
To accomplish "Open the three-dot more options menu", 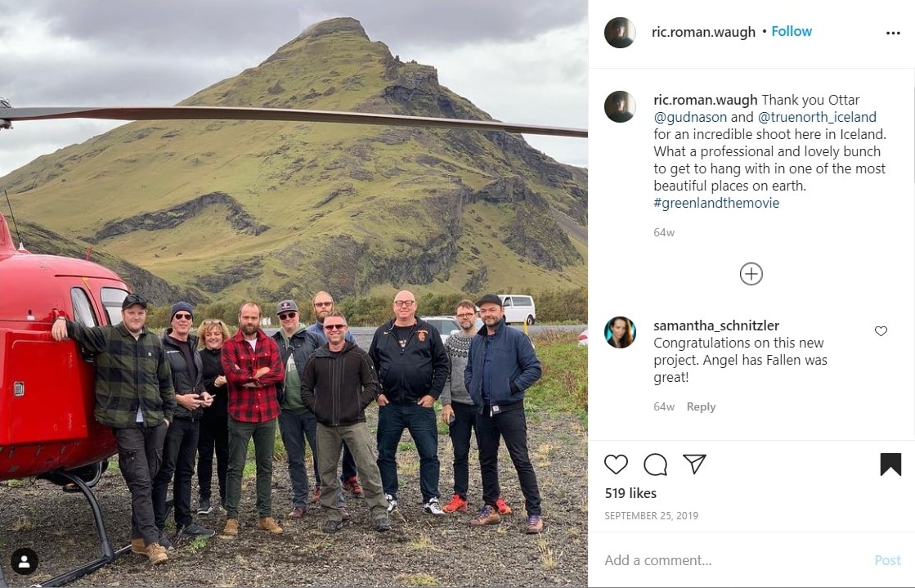I will click(x=893, y=34).
